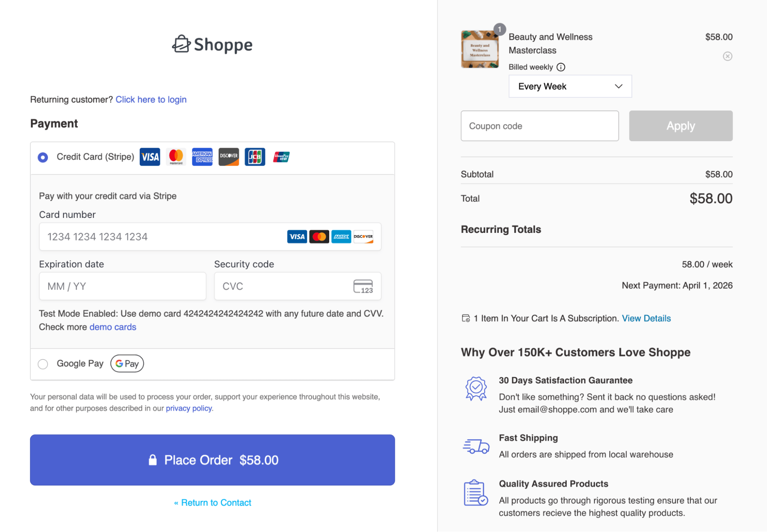Click the Google Pay logo icon
Viewport: 767px width, 532px height.
[127, 363]
